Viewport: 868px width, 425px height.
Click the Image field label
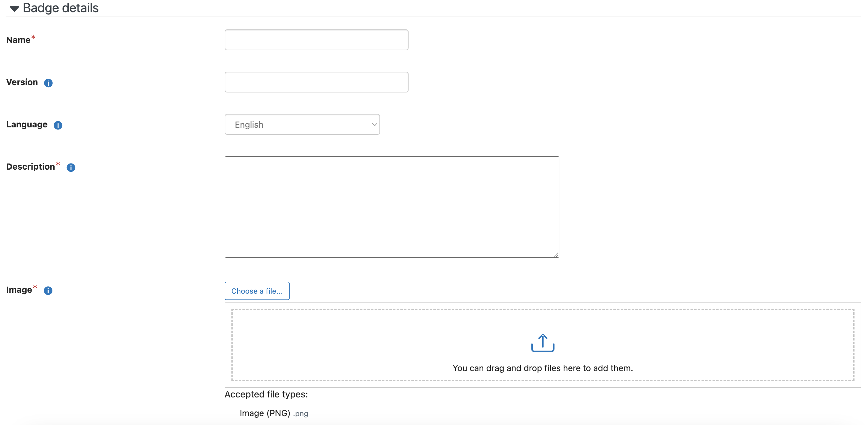(19, 290)
